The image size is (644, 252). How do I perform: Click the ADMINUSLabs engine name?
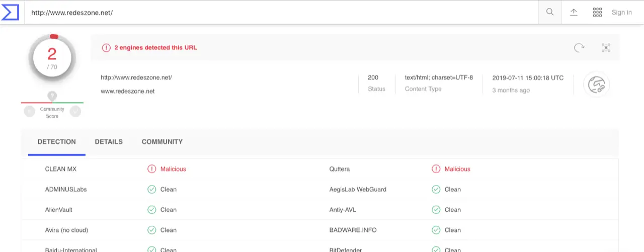[66, 190]
